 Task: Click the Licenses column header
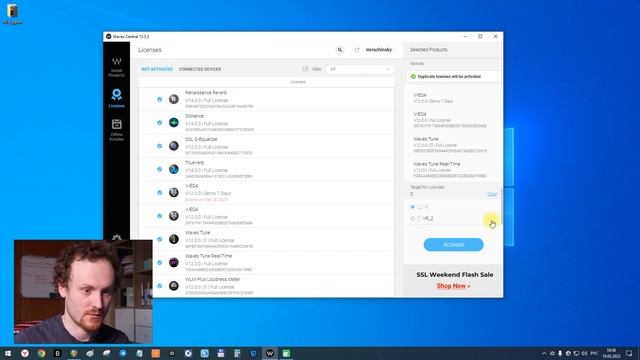(298, 82)
